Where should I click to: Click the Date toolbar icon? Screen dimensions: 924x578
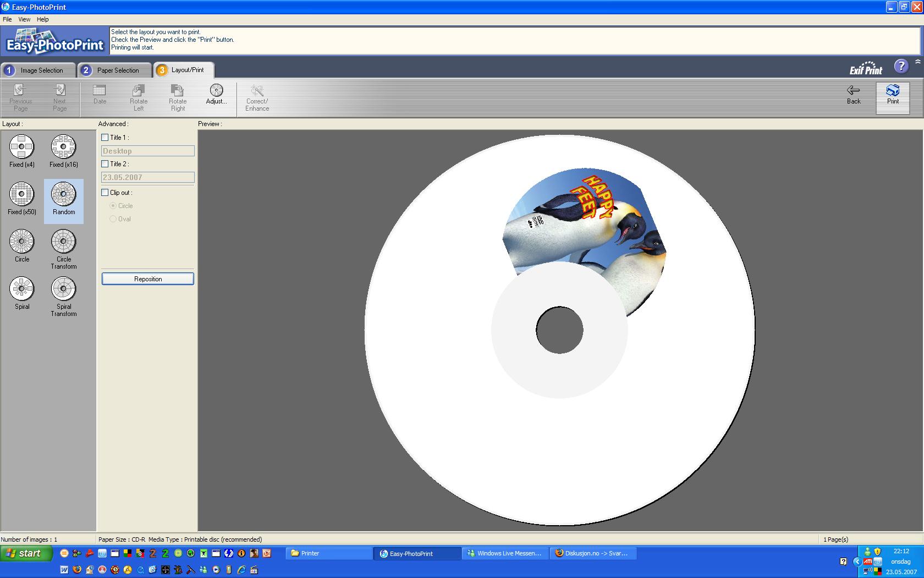click(x=100, y=94)
